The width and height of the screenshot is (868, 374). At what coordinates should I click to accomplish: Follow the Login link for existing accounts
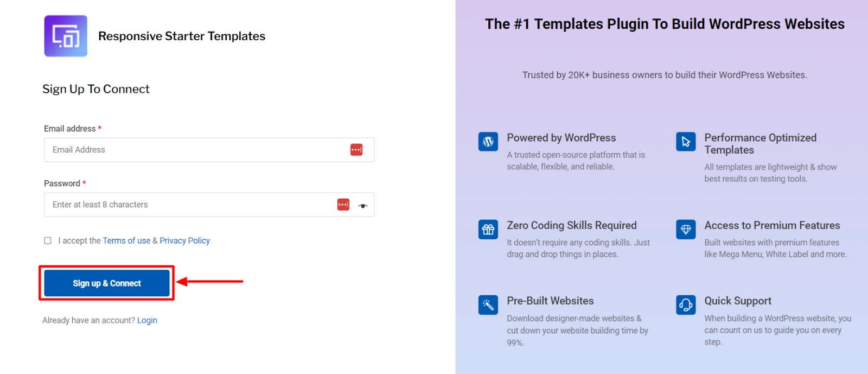pyautogui.click(x=147, y=320)
